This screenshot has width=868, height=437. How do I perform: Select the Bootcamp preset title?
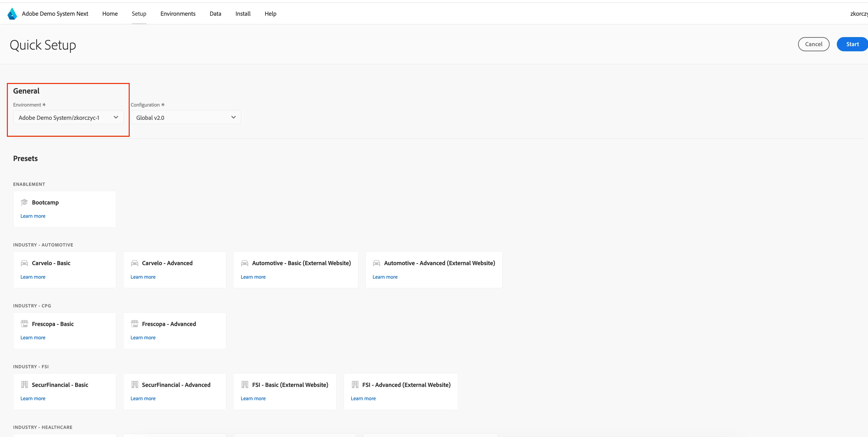pyautogui.click(x=45, y=203)
